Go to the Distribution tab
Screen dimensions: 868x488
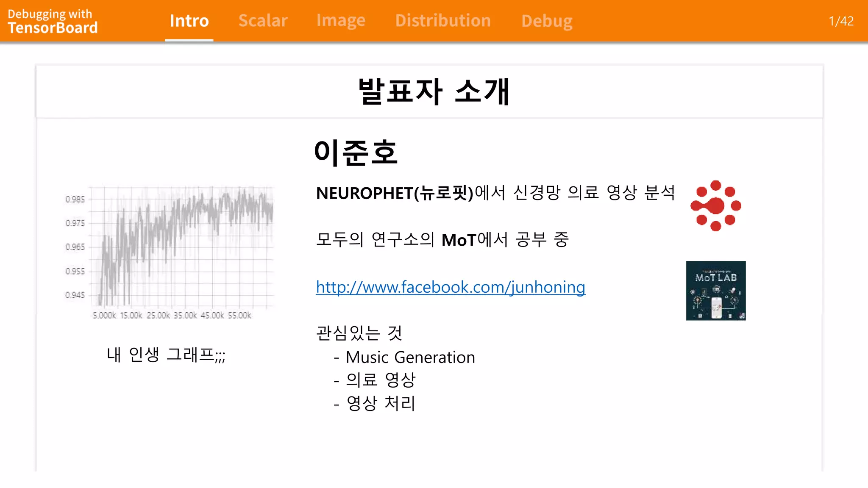click(x=443, y=21)
